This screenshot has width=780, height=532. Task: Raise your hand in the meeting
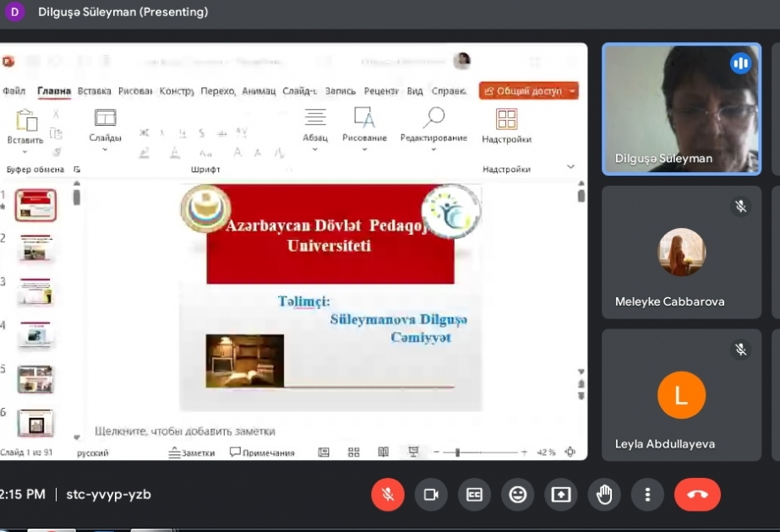pyautogui.click(x=604, y=494)
